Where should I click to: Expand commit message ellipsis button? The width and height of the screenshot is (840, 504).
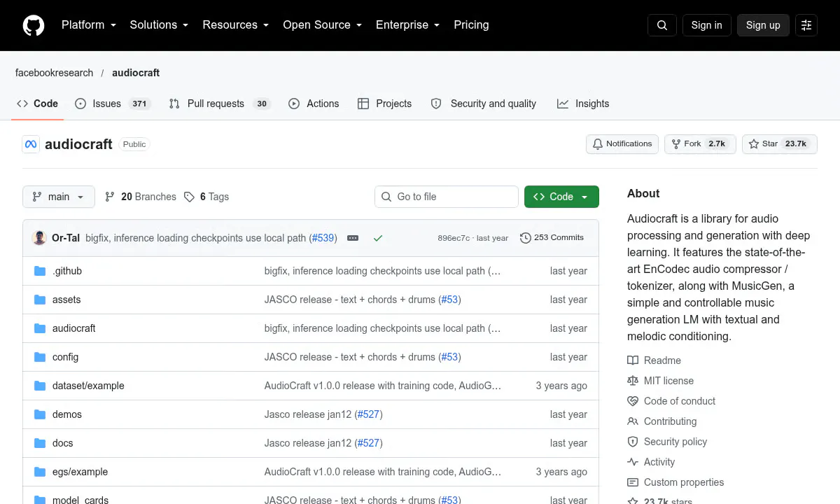[353, 238]
